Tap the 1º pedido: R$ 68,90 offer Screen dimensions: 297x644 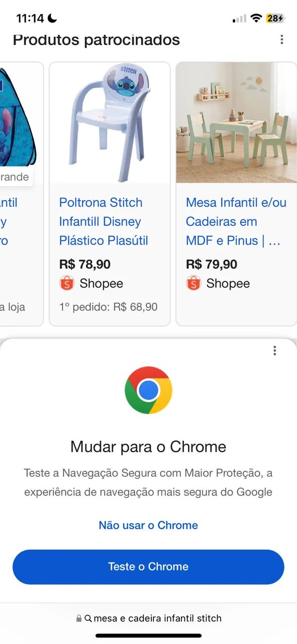(108, 306)
